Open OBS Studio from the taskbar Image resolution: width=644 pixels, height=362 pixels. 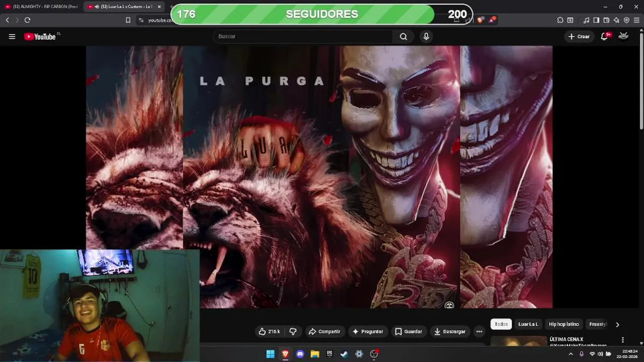click(374, 354)
